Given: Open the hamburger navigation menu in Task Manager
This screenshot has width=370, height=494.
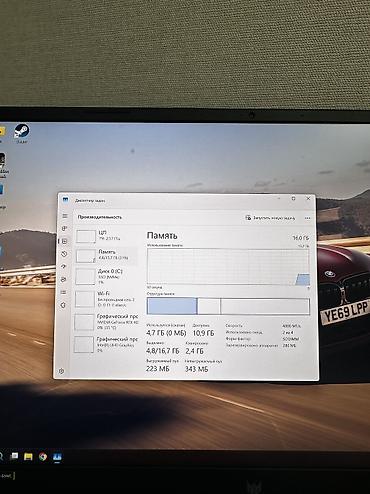Looking at the screenshot, I should (65, 216).
